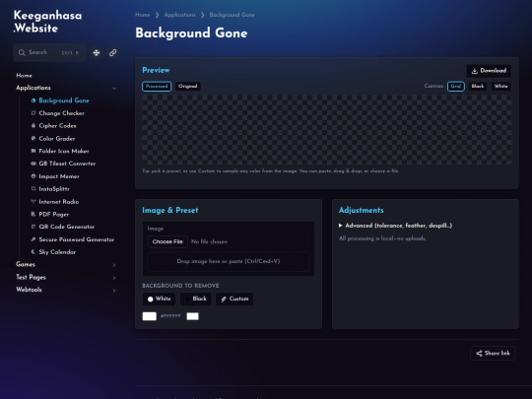532x399 pixels.
Task: Click the download arrow icon in Preview
Action: click(475, 71)
